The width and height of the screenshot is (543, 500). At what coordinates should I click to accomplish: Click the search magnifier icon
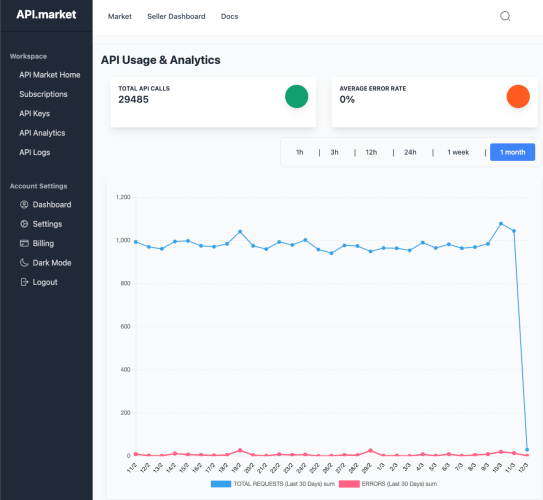[x=505, y=16]
